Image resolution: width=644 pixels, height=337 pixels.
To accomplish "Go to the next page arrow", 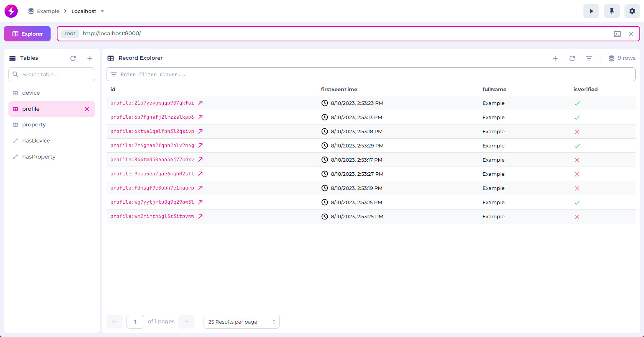I will 186,322.
